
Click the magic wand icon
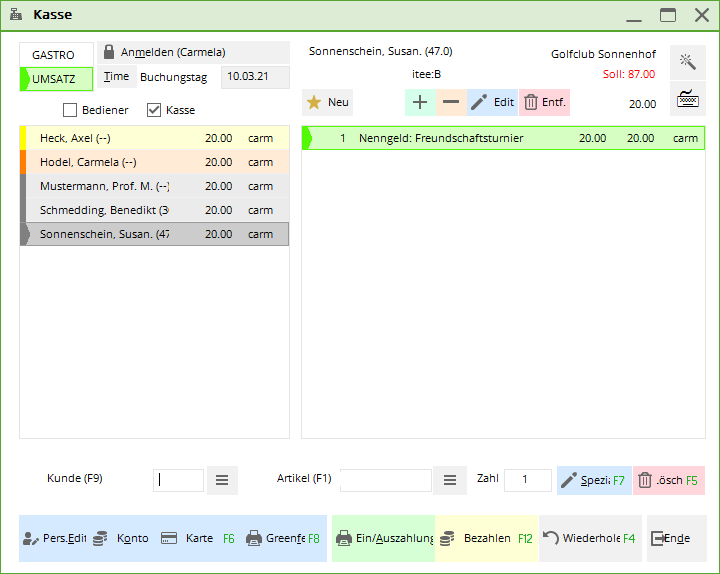687,62
